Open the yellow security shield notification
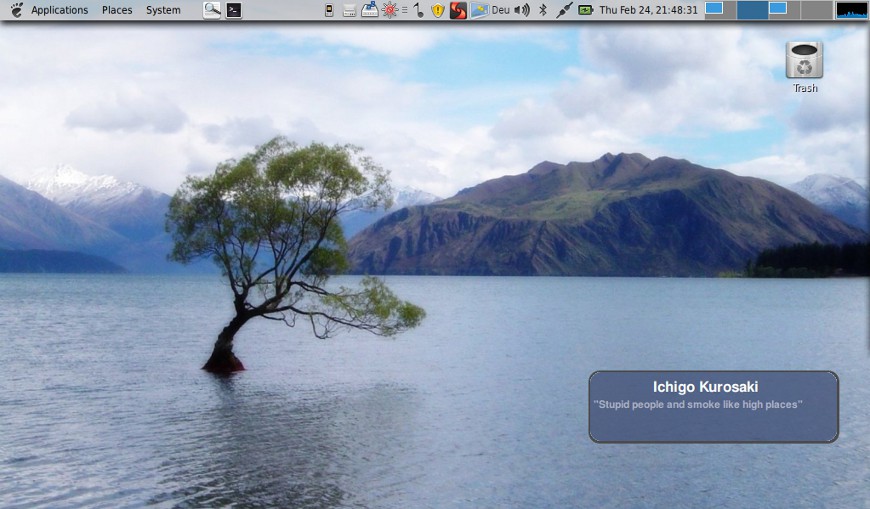Viewport: 870px width, 509px height. point(438,10)
